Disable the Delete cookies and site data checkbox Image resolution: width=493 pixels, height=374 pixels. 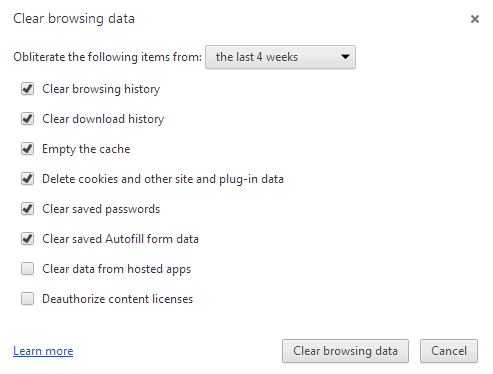click(x=27, y=179)
